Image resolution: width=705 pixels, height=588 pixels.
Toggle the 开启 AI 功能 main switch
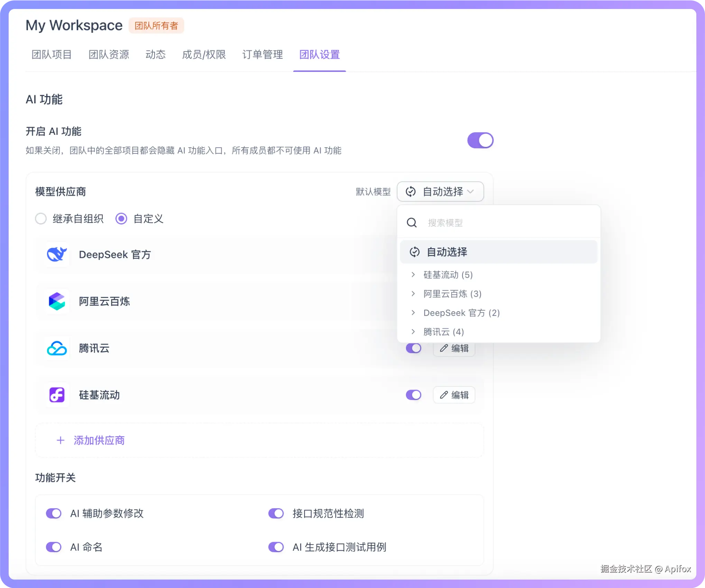tap(480, 140)
